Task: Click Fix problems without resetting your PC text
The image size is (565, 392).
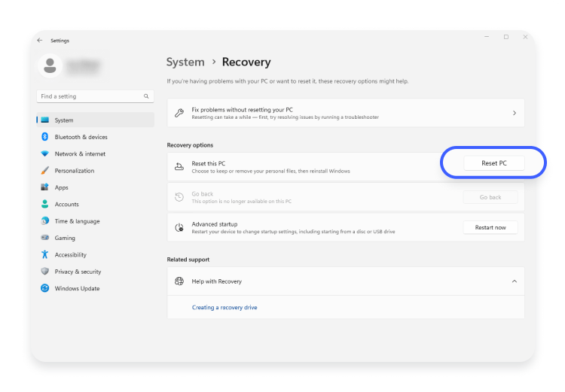Action: click(x=242, y=110)
